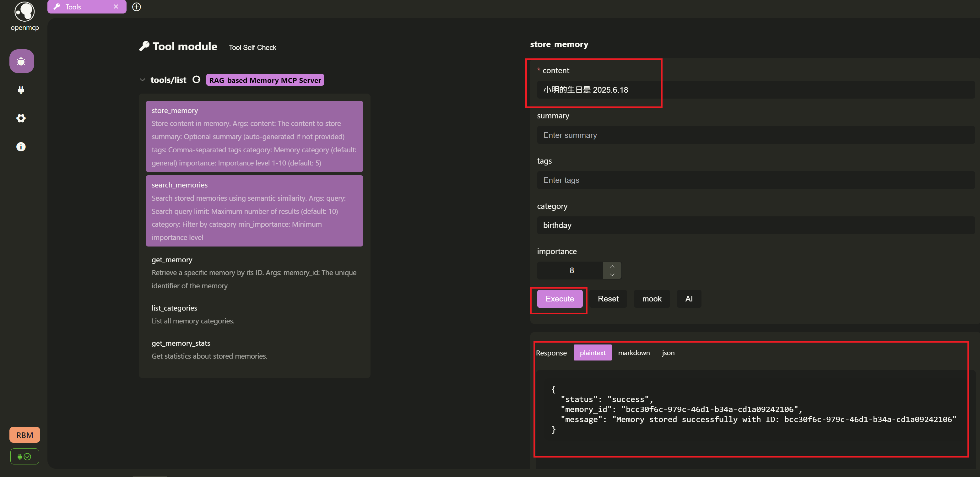Click into the summary input field

[755, 135]
